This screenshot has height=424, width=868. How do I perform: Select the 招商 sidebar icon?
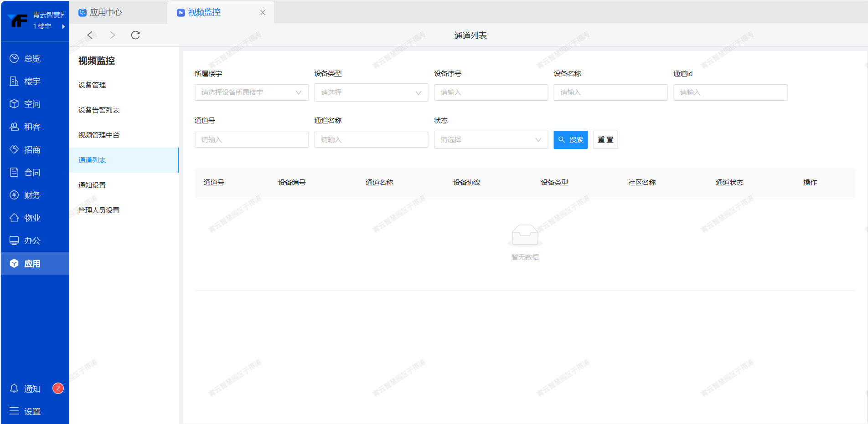(x=14, y=149)
